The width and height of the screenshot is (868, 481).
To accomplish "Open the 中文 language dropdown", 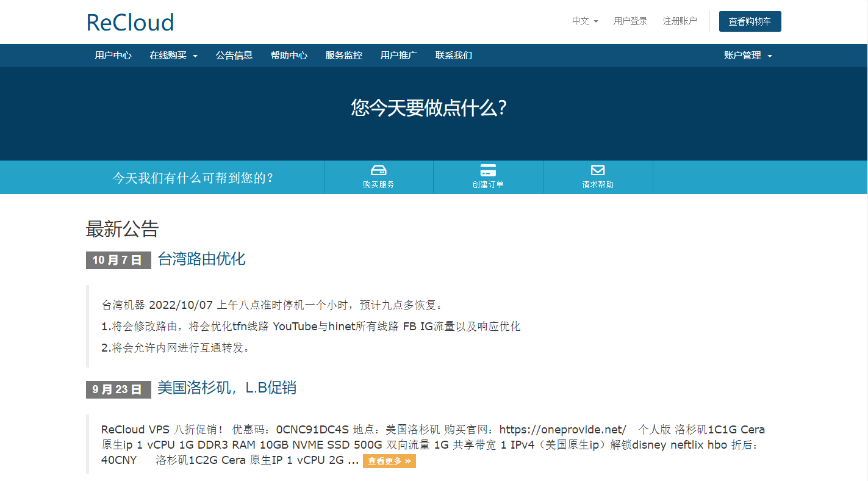I will (584, 21).
